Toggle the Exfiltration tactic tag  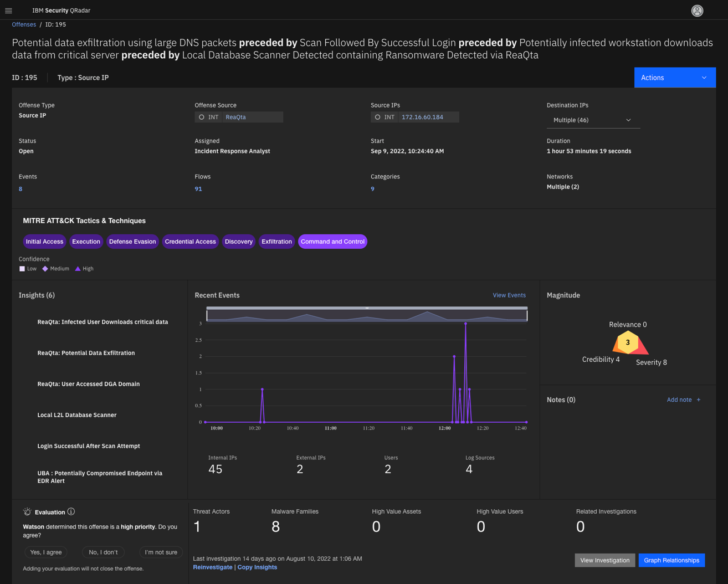pyautogui.click(x=276, y=242)
